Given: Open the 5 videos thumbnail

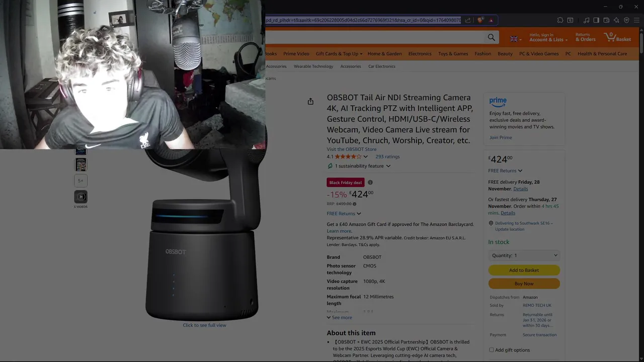Looking at the screenshot, I should tap(80, 197).
